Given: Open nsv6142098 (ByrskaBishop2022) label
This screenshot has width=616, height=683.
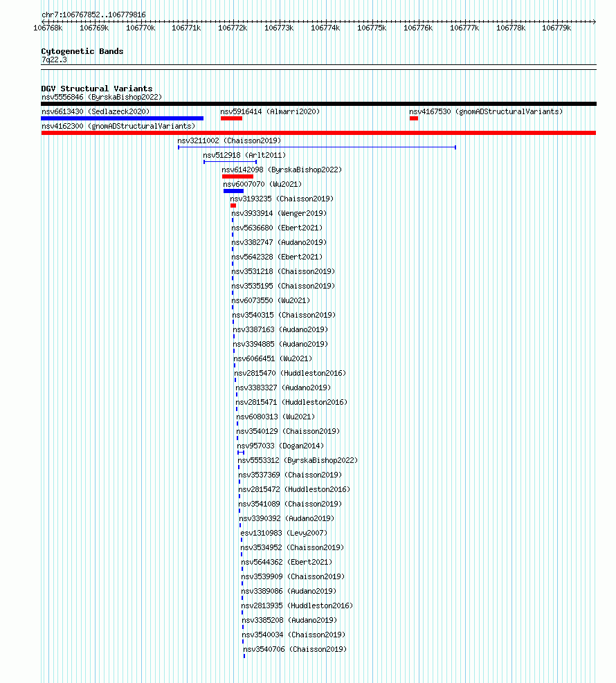Looking at the screenshot, I should point(282,170).
